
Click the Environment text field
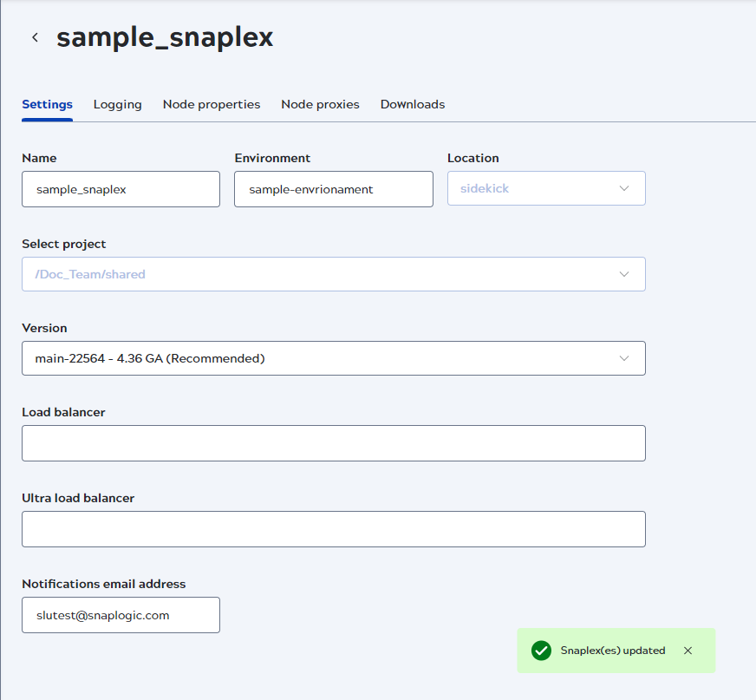click(x=333, y=188)
